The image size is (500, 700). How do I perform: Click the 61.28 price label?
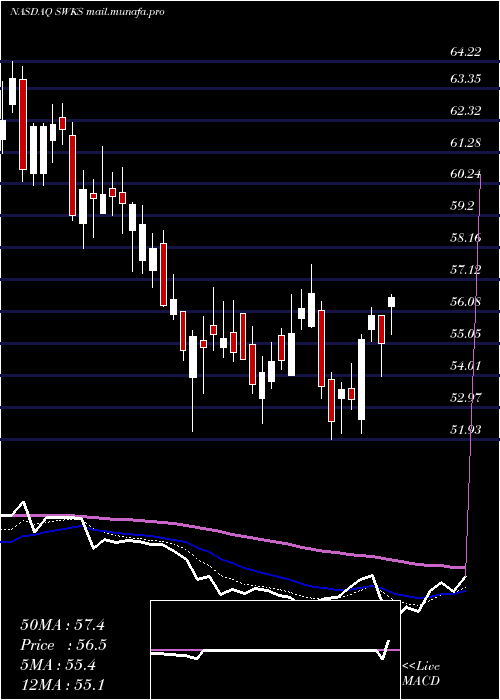466,142
